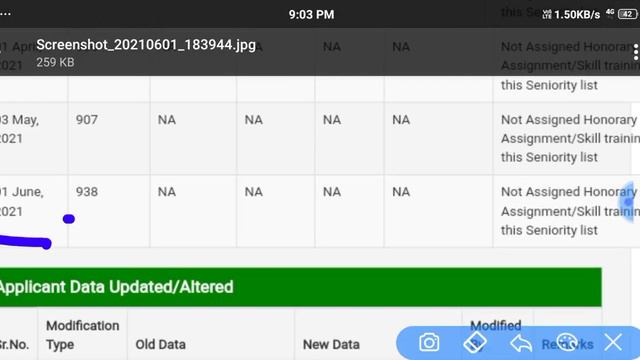Screen dimensions: 640x360
Task: Tap the blue side handle on right edge
Action: (629, 202)
